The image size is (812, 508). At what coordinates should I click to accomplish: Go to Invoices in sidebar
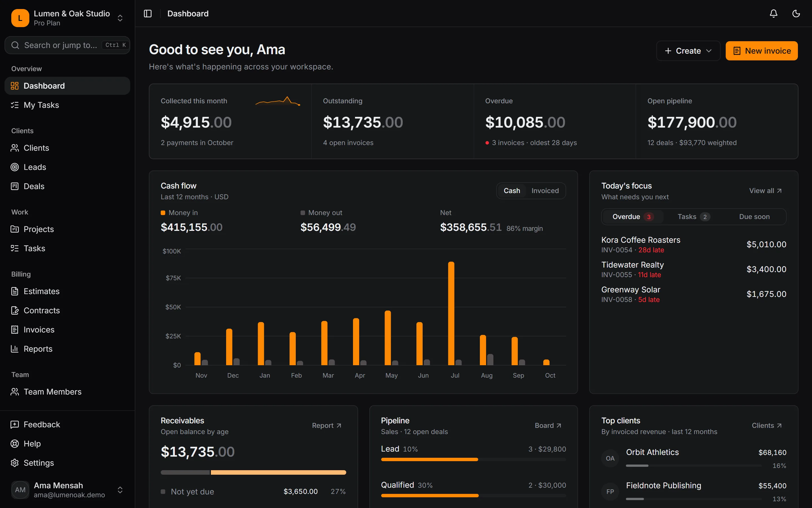67,330
